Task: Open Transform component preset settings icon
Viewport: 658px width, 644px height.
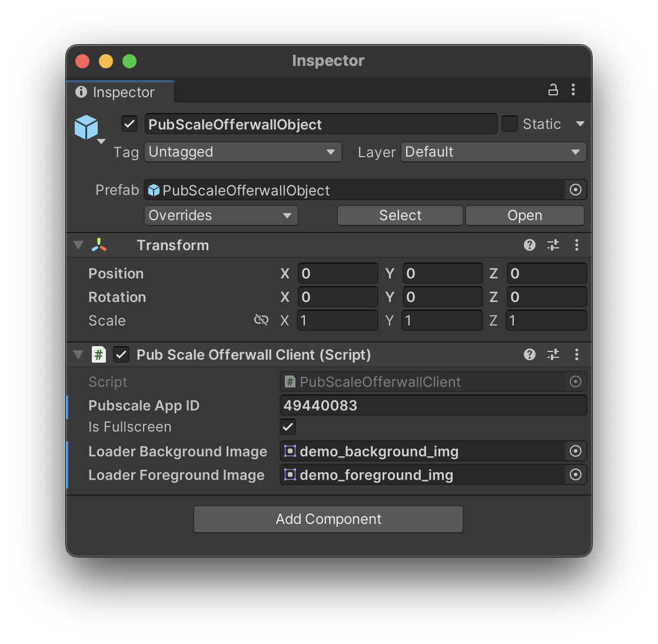Action: click(x=553, y=245)
